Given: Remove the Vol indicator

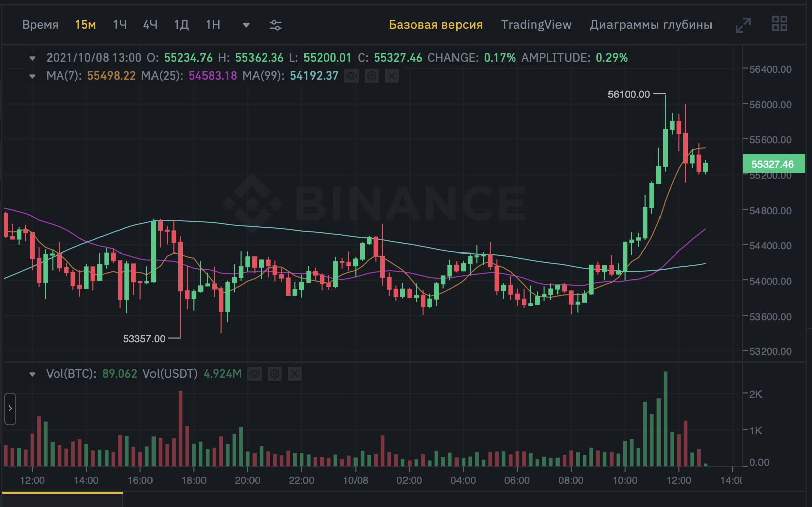Looking at the screenshot, I should (295, 374).
